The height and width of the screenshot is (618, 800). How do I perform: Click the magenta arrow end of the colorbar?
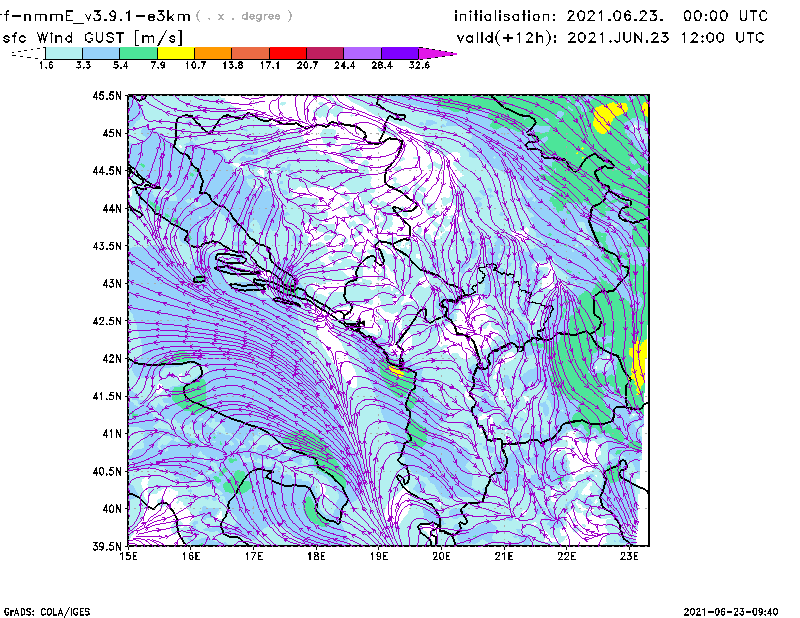pyautogui.click(x=437, y=53)
